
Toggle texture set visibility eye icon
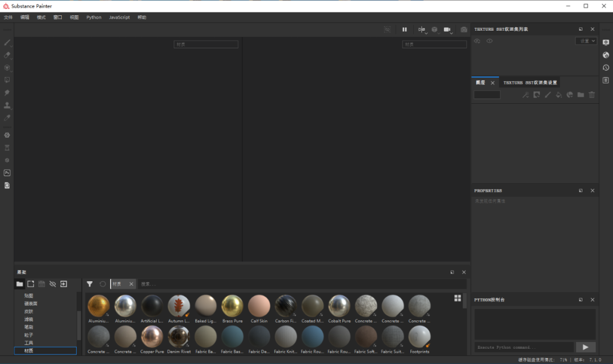pos(477,41)
